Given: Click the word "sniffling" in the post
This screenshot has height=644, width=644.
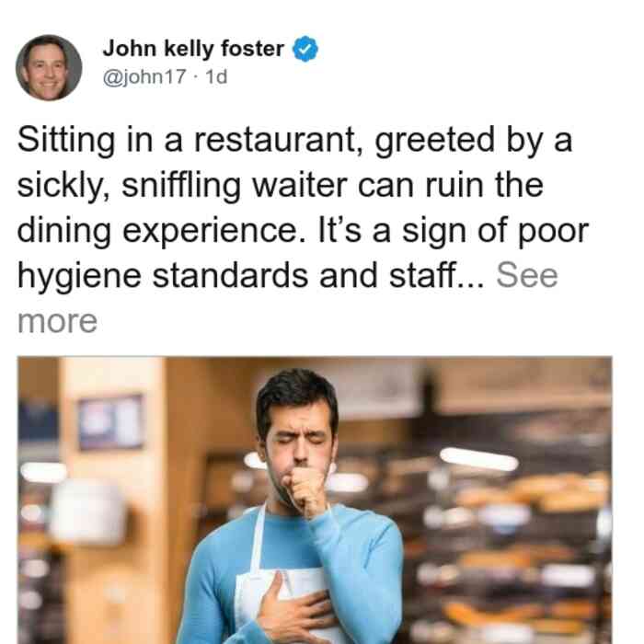Looking at the screenshot, I should point(181,186).
